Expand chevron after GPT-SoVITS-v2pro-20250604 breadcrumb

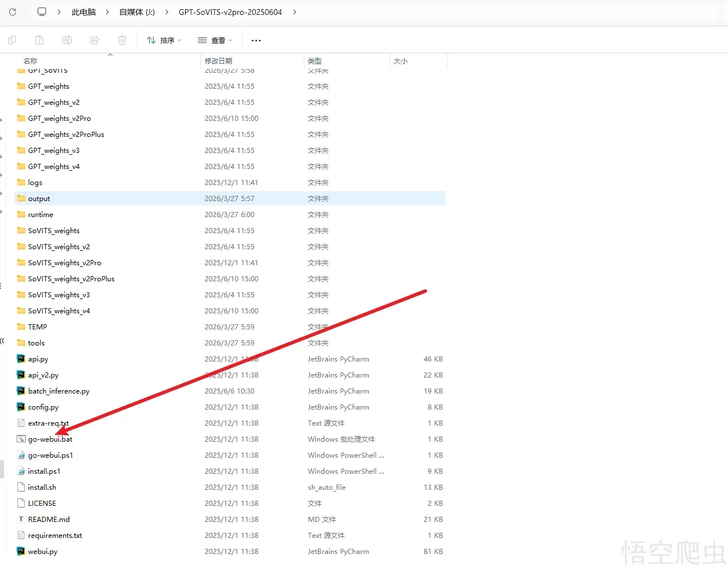pos(295,12)
